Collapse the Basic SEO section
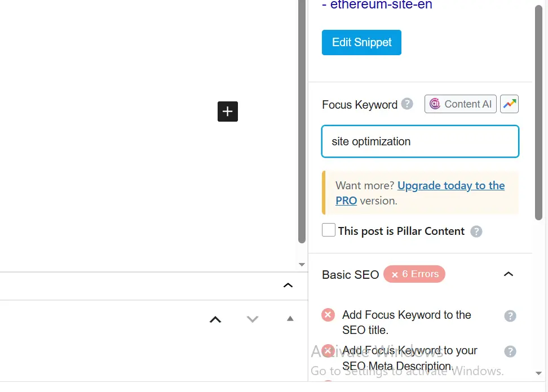 tap(508, 274)
